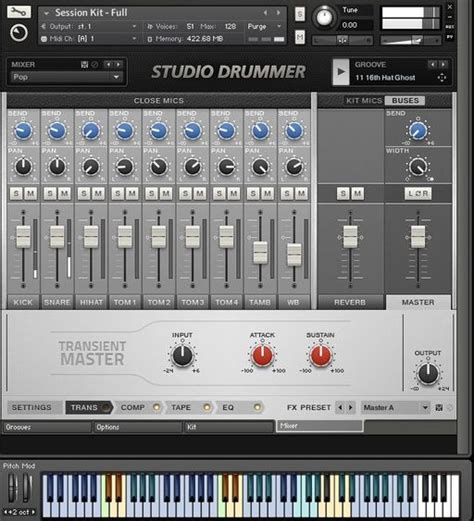The height and width of the screenshot is (521, 474).
Task: Click the Tune knob in header
Action: tap(324, 17)
